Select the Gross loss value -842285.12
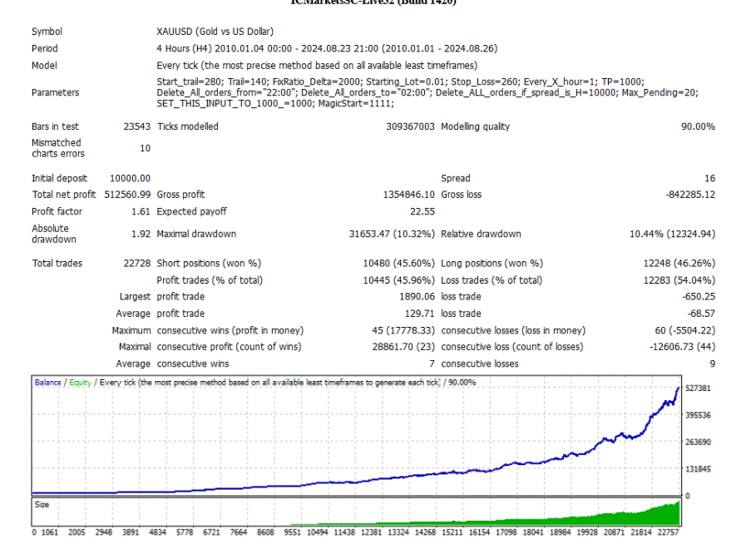 [685, 195]
